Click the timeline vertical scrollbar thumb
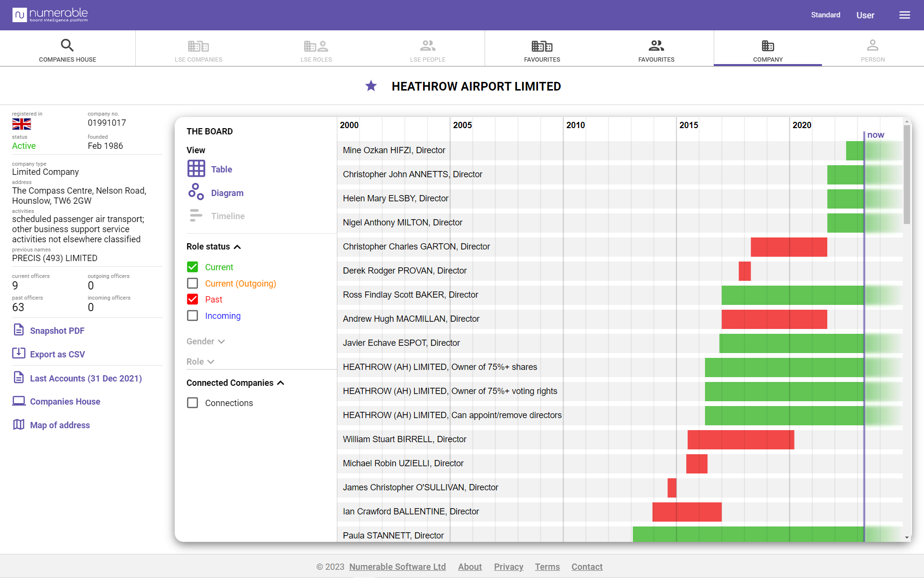Viewport: 924px width, 578px height. pyautogui.click(x=907, y=174)
